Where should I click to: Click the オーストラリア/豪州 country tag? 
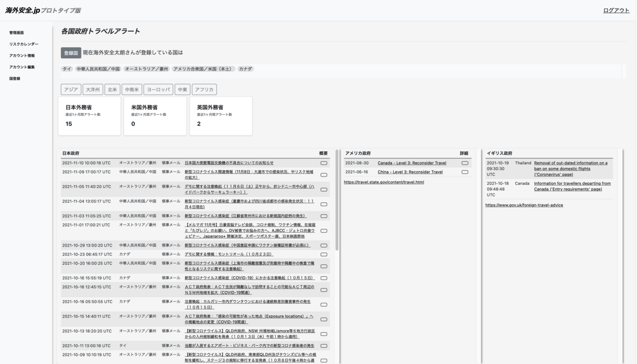coord(147,69)
